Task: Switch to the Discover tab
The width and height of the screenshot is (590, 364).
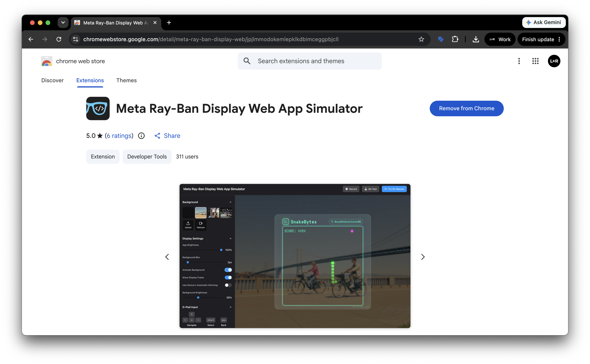Action: point(52,80)
